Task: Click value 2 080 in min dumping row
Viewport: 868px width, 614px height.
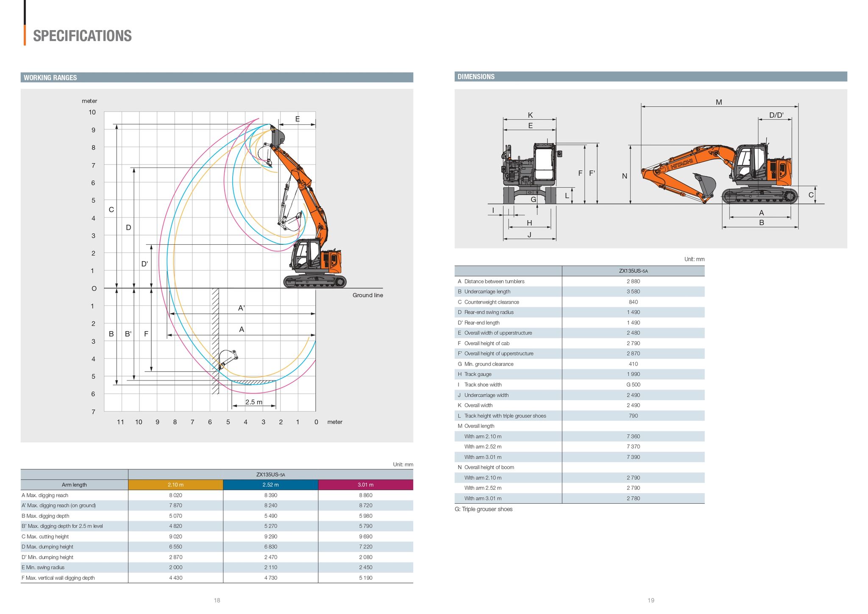Action: coord(365,557)
